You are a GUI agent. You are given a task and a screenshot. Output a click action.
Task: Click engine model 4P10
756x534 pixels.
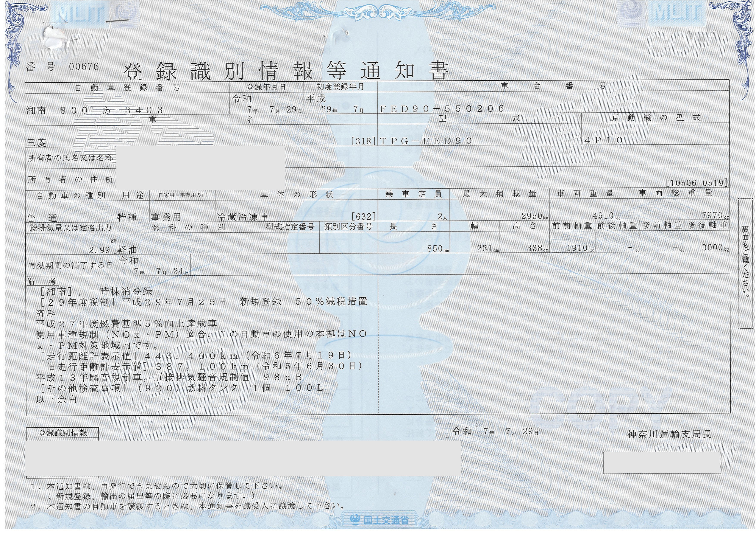pyautogui.click(x=604, y=140)
